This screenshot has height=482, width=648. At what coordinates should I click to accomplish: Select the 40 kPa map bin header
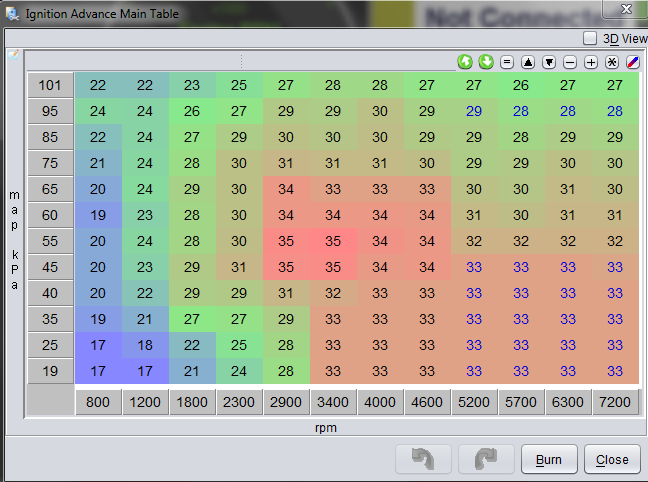point(50,293)
